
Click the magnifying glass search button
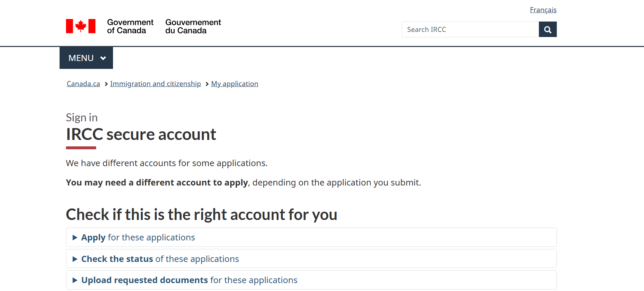(547, 29)
